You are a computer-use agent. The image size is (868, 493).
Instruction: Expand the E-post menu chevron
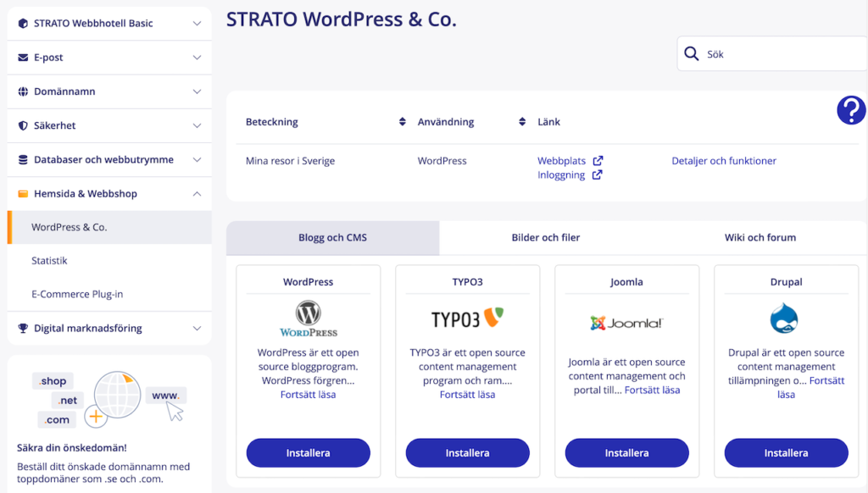(197, 58)
